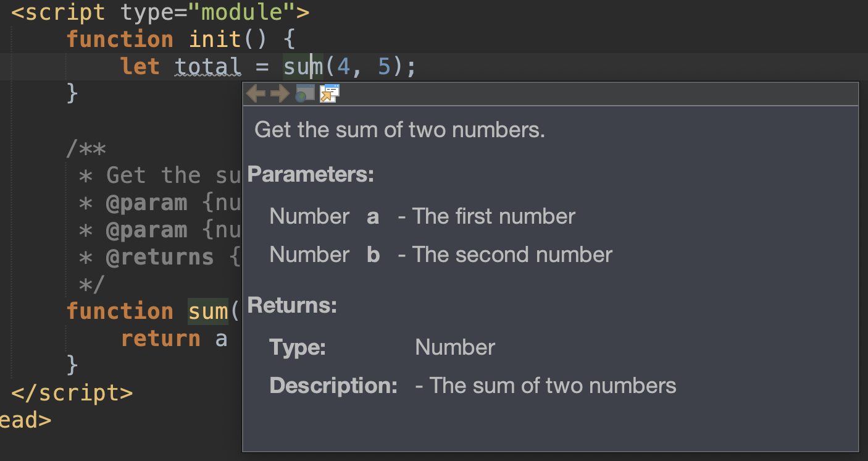Viewport: 868px width, 461px height.
Task: Click the "Returns:" heading in popup
Action: [293, 306]
